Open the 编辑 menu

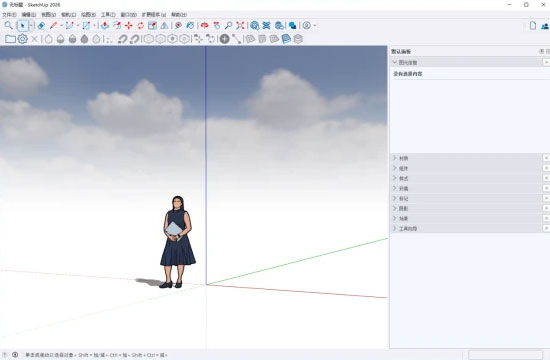point(29,15)
